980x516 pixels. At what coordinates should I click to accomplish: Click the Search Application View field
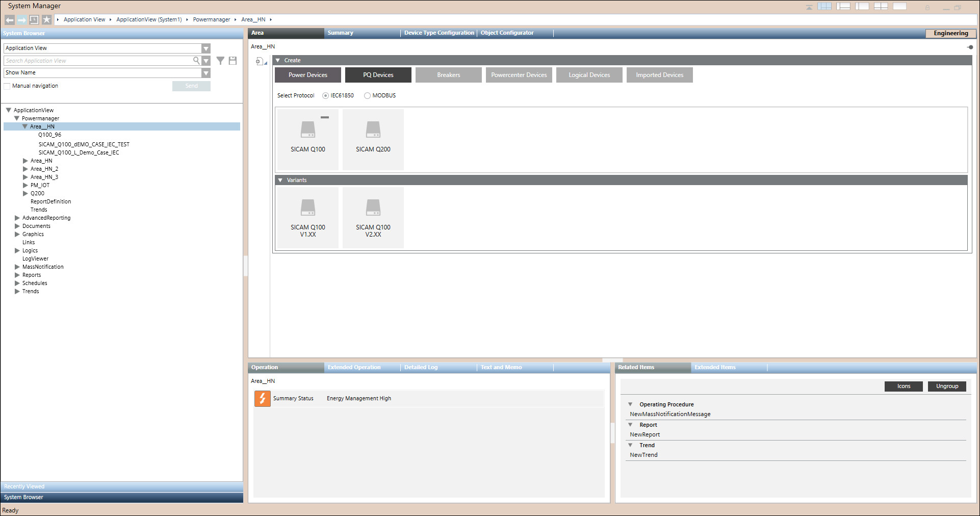pyautogui.click(x=97, y=61)
